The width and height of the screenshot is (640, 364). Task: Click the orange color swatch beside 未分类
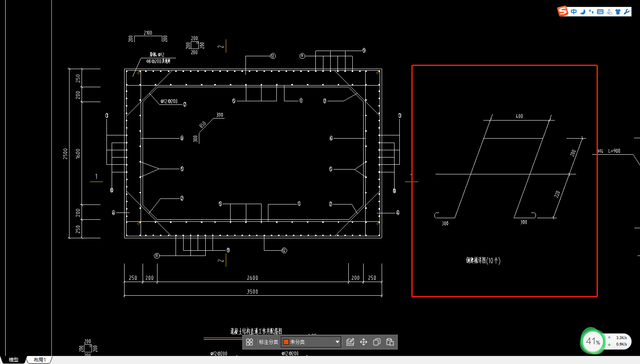[286, 342]
